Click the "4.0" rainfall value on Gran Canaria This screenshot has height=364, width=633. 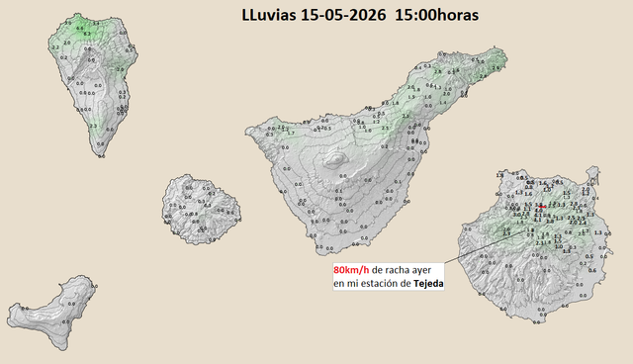pos(538,211)
